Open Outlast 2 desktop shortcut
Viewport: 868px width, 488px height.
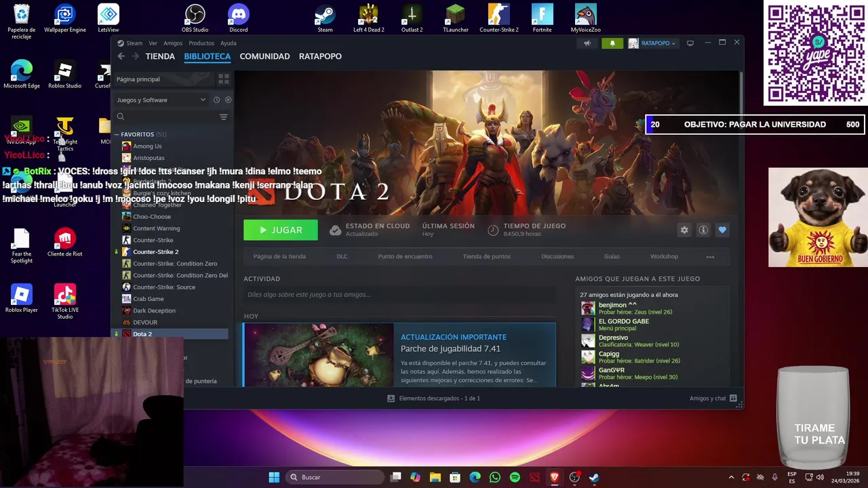412,18
